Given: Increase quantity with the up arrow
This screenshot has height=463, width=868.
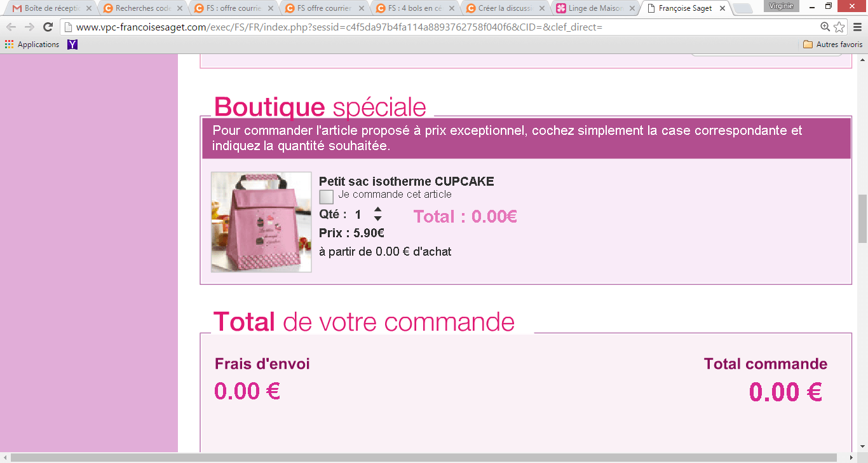Looking at the screenshot, I should (x=377, y=209).
